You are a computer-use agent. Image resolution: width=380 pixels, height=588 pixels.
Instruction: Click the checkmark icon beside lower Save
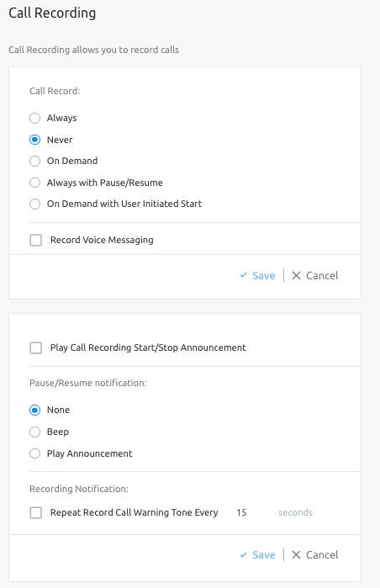[x=243, y=554]
